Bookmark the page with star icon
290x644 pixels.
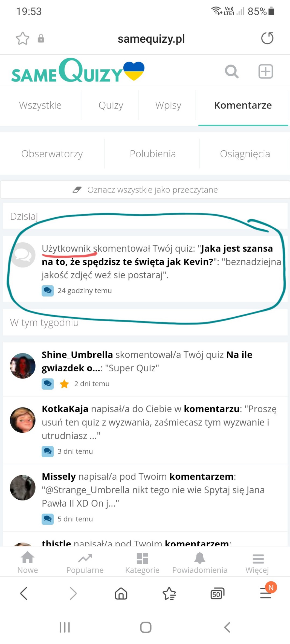coord(22,39)
